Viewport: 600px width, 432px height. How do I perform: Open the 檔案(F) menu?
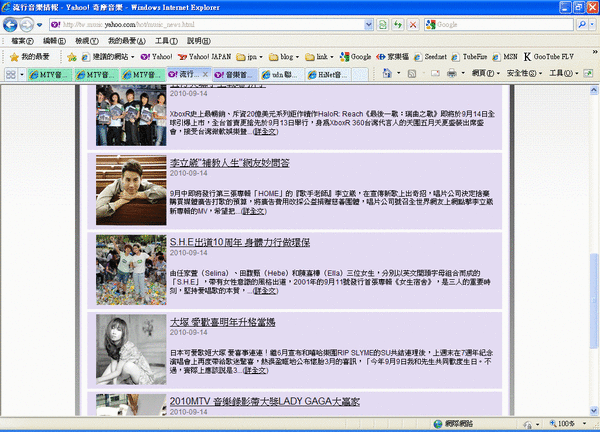click(x=22, y=41)
